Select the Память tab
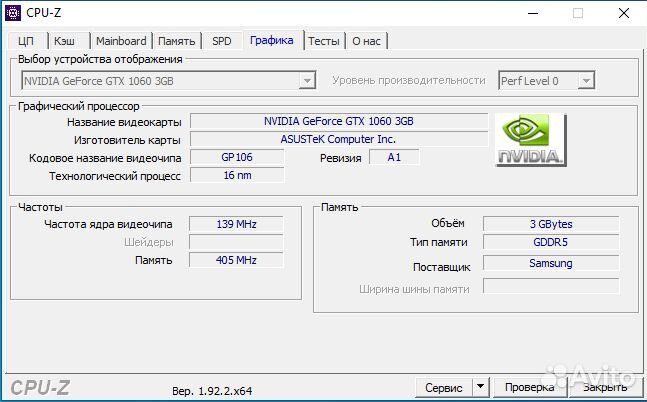 click(176, 41)
